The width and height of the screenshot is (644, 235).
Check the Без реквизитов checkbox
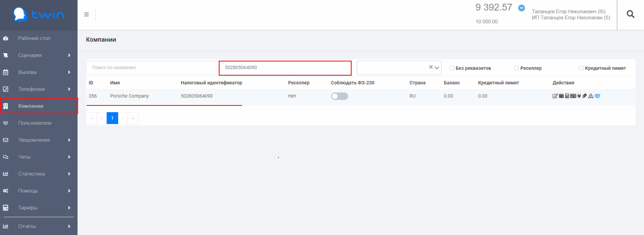pos(452,68)
